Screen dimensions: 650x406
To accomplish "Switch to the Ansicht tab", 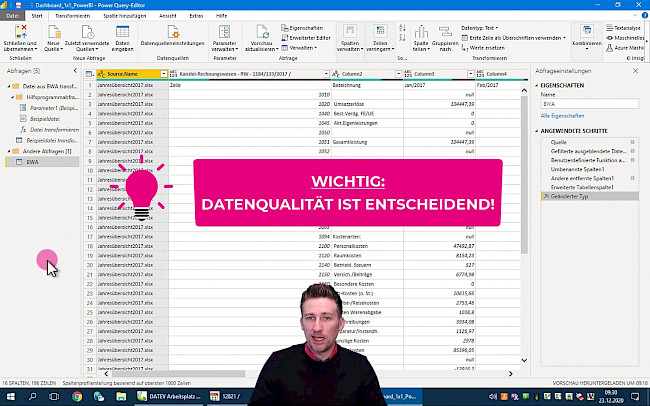I will tap(167, 16).
